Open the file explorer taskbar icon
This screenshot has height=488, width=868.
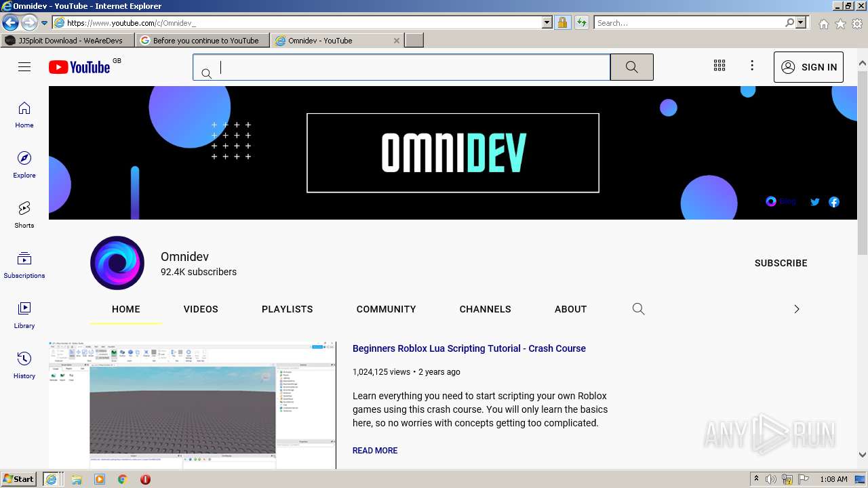[77, 479]
